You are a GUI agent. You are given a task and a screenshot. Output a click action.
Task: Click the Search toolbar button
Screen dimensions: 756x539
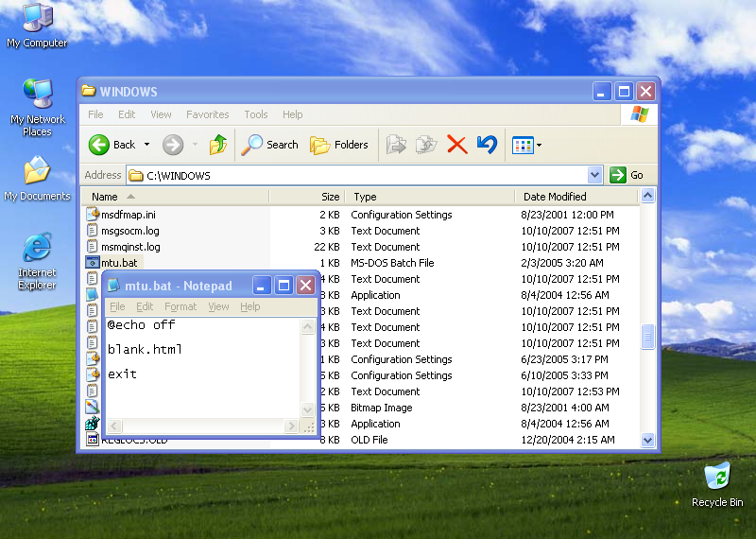270,145
